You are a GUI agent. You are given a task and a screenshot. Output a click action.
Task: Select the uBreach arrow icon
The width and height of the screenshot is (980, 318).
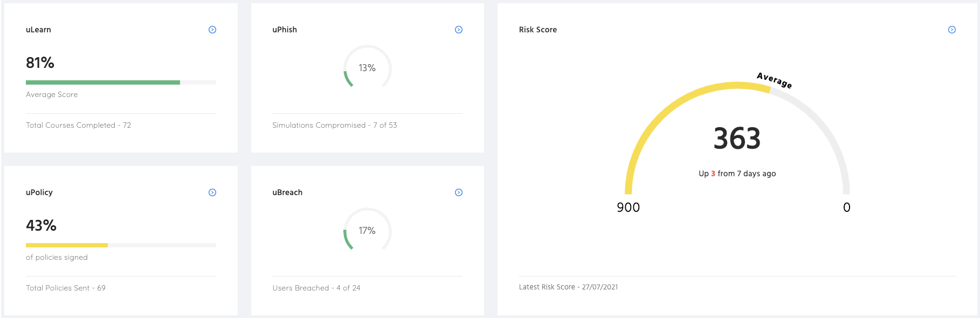pos(459,192)
